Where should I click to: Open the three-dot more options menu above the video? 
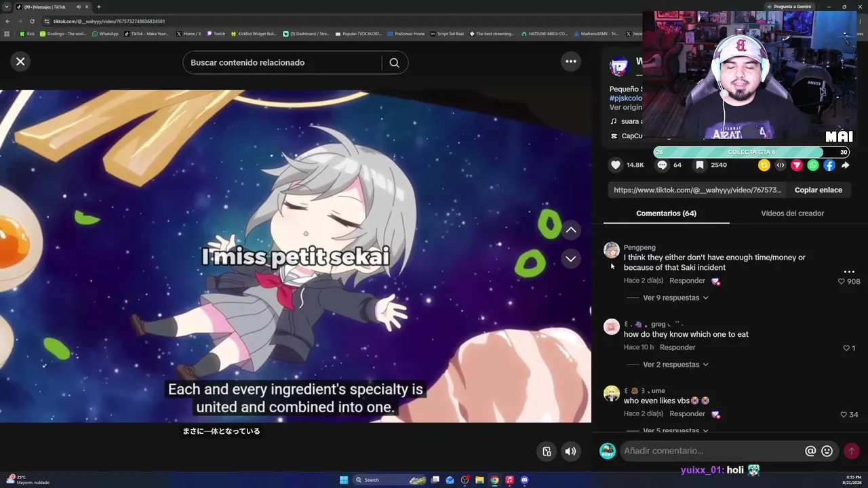click(571, 62)
